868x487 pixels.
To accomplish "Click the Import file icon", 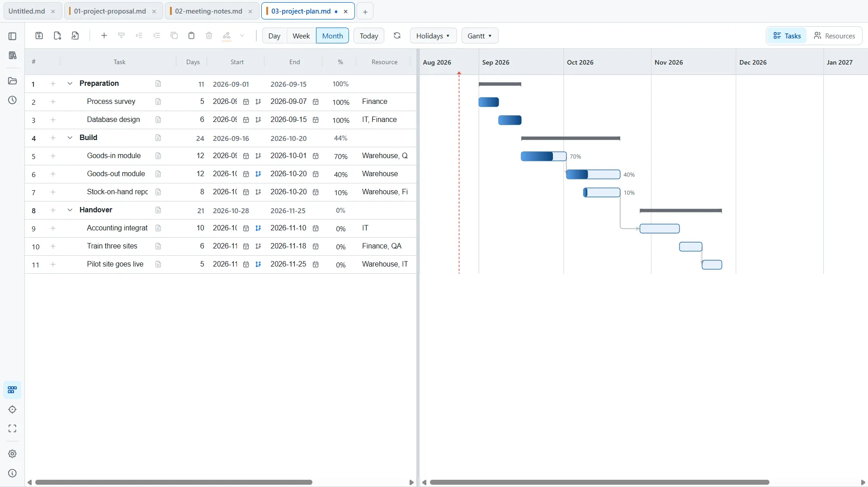I will [75, 36].
